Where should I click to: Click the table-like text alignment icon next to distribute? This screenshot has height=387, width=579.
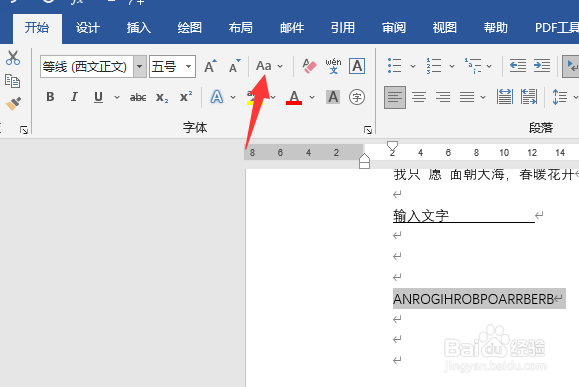tap(529, 97)
